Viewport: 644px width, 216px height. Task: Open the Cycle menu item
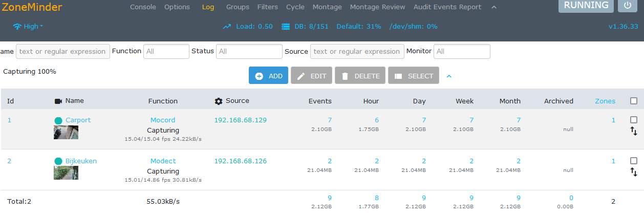click(x=295, y=7)
